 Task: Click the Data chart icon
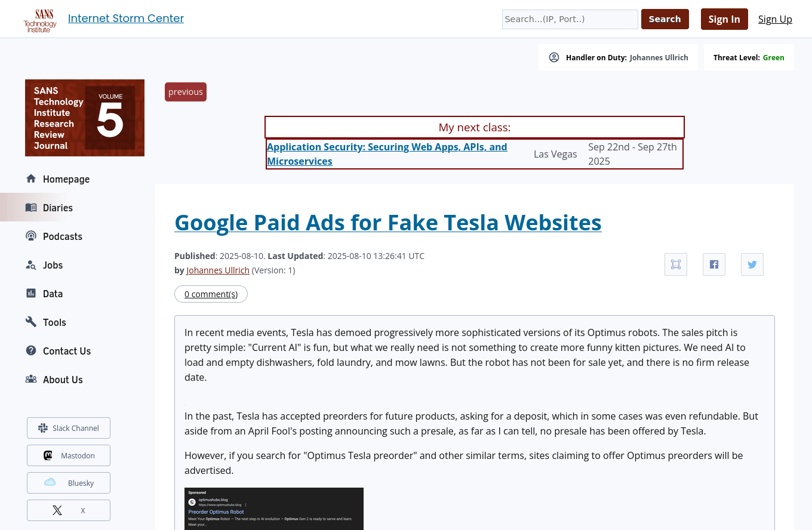[31, 293]
